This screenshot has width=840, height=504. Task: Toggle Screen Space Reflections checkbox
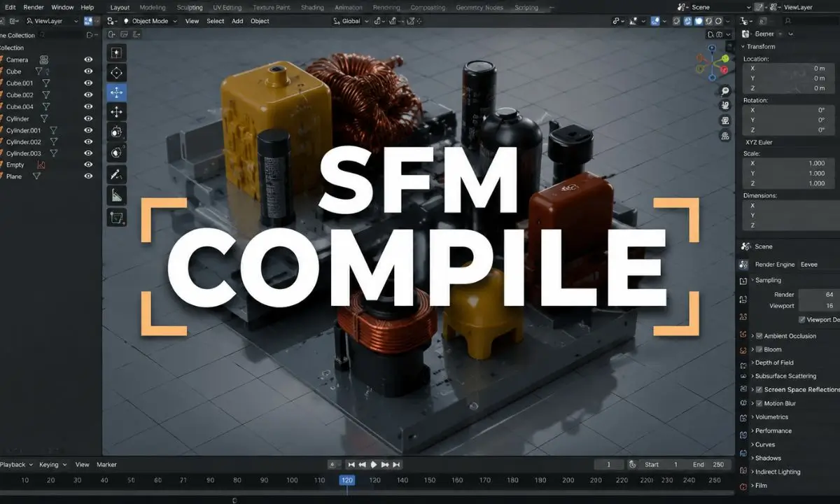click(x=759, y=390)
